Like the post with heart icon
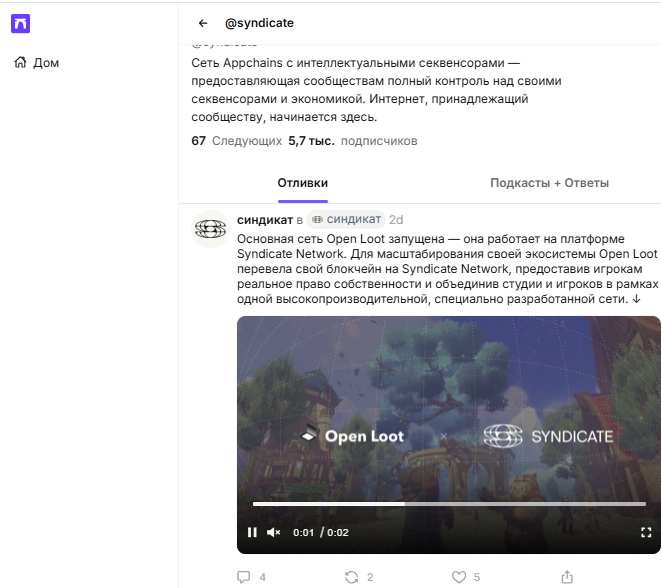Screen dimensions: 661x588 [459, 577]
